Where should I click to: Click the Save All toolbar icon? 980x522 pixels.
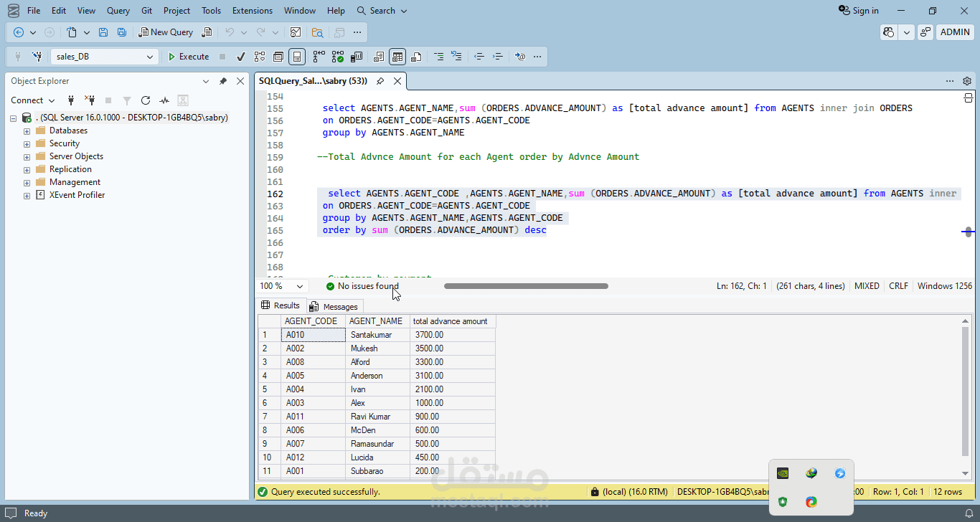click(x=122, y=32)
